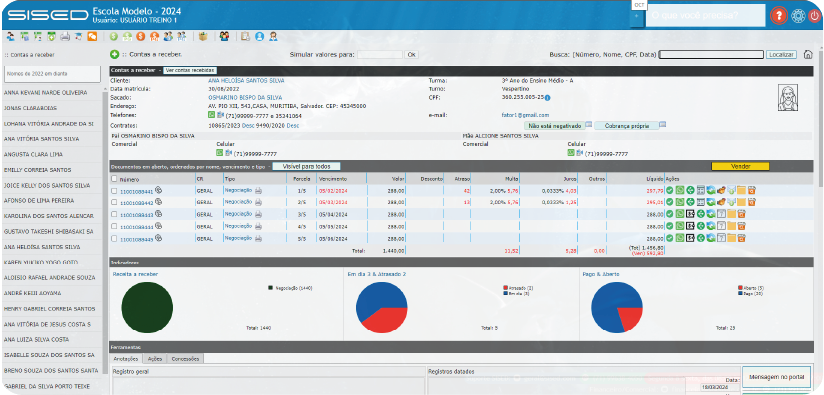The height and width of the screenshot is (395, 824).
Task: Click the info icon next to the CPF number
Action: [547, 98]
